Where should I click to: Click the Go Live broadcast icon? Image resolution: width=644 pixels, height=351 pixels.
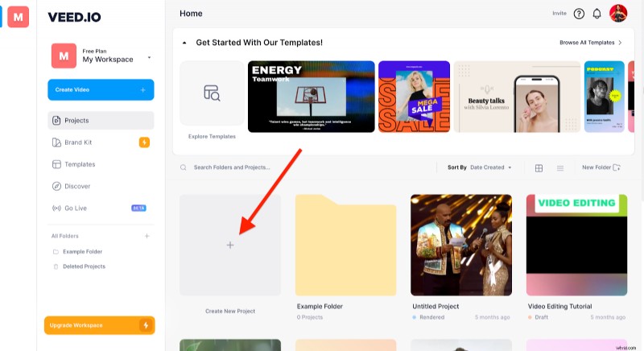pyautogui.click(x=56, y=209)
